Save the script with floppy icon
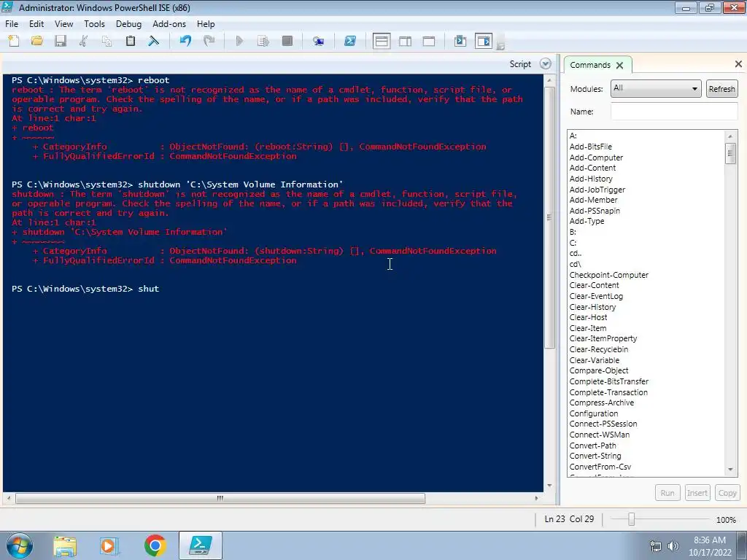The height and width of the screenshot is (560, 747). (x=61, y=41)
